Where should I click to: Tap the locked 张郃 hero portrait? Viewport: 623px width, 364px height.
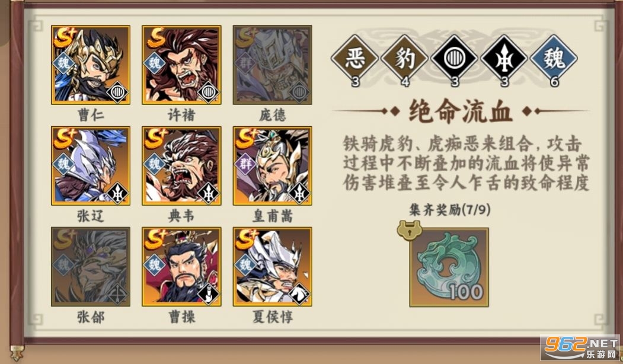pos(91,267)
